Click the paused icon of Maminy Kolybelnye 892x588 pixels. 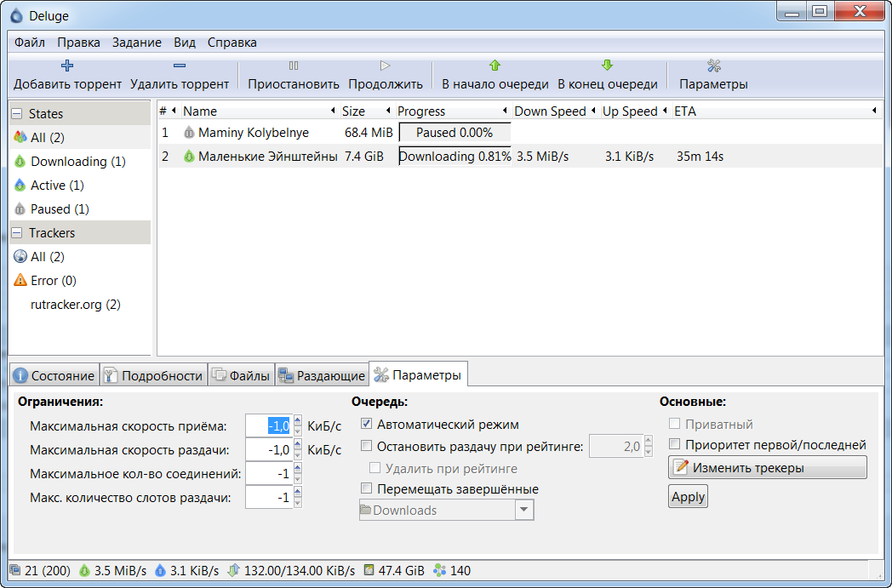coord(189,133)
